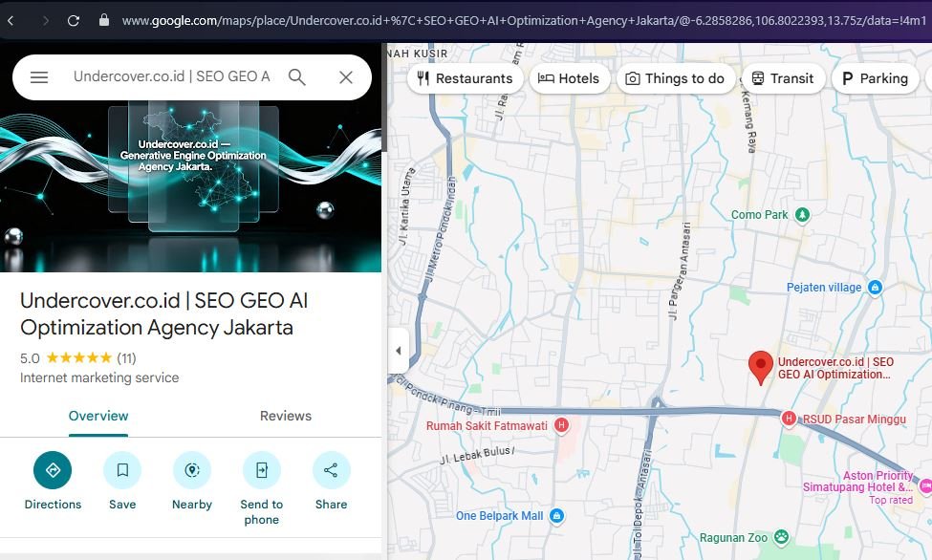Toggle the Transit filter chip

tap(782, 78)
